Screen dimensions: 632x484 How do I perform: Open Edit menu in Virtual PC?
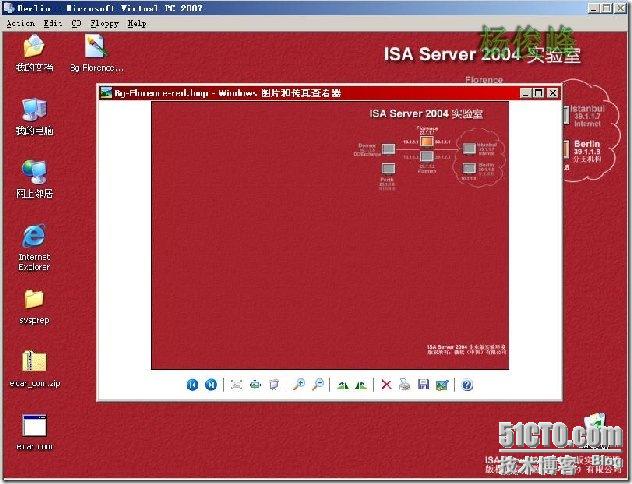coord(53,23)
